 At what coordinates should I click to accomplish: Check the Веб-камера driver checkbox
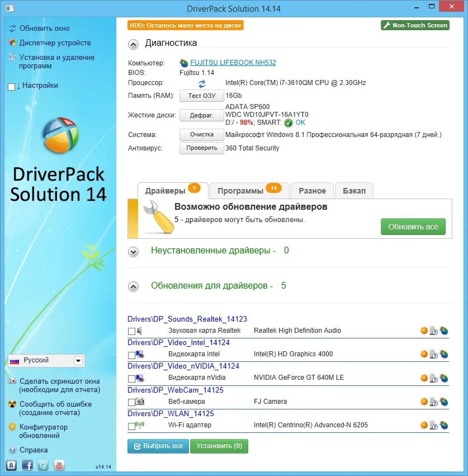131,402
